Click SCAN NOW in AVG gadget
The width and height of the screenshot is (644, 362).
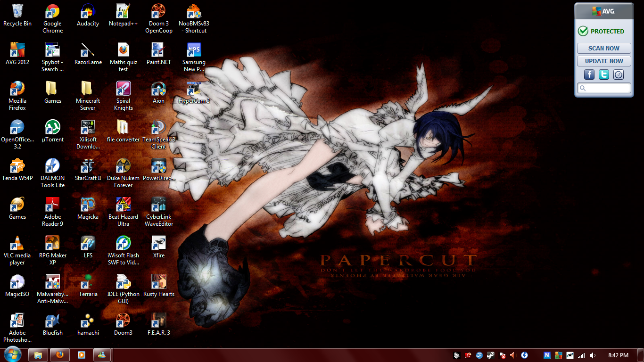coord(604,48)
